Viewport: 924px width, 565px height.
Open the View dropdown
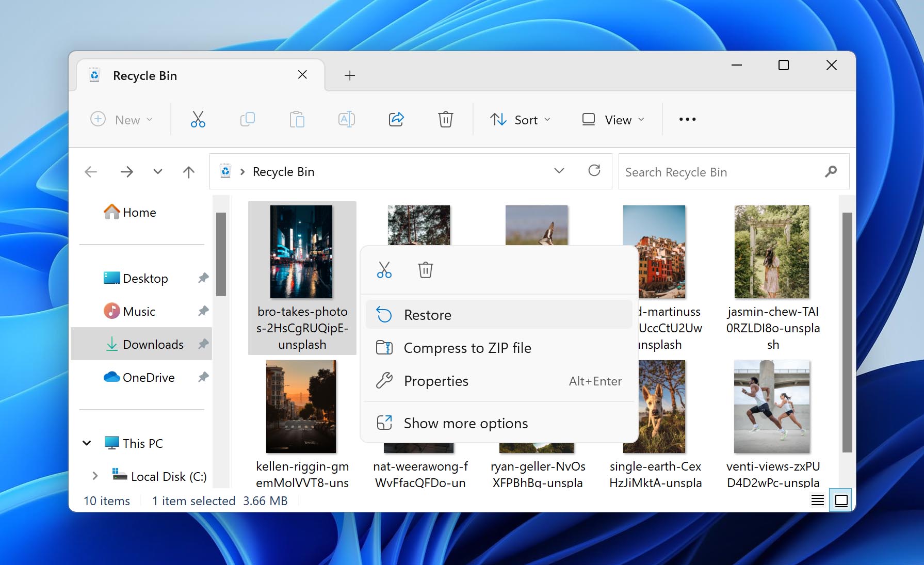tap(613, 120)
